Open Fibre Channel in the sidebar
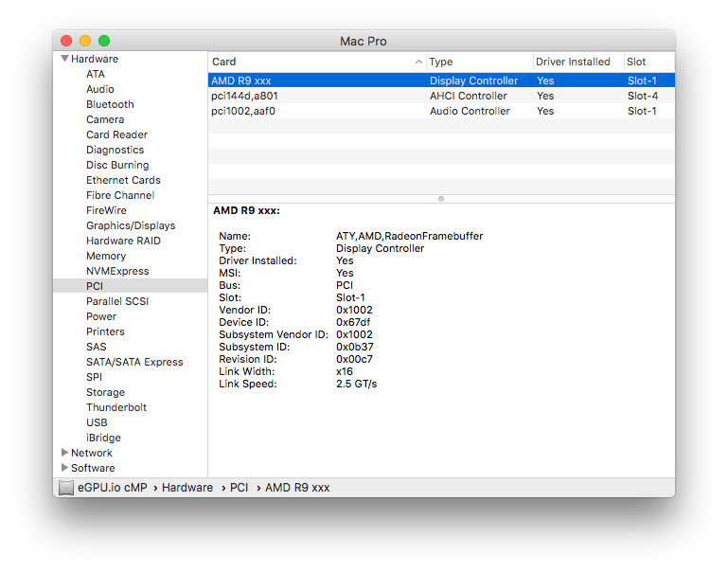728x573 pixels. (120, 195)
